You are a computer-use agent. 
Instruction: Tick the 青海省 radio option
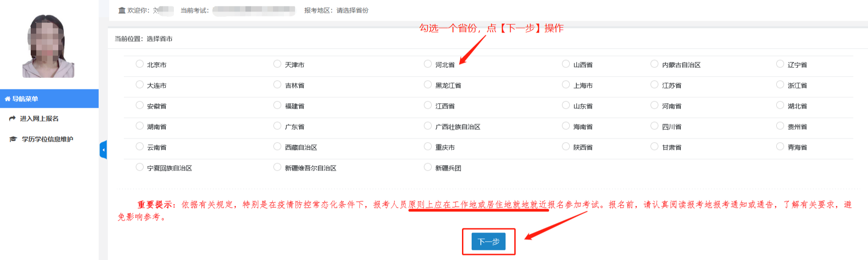(780, 146)
